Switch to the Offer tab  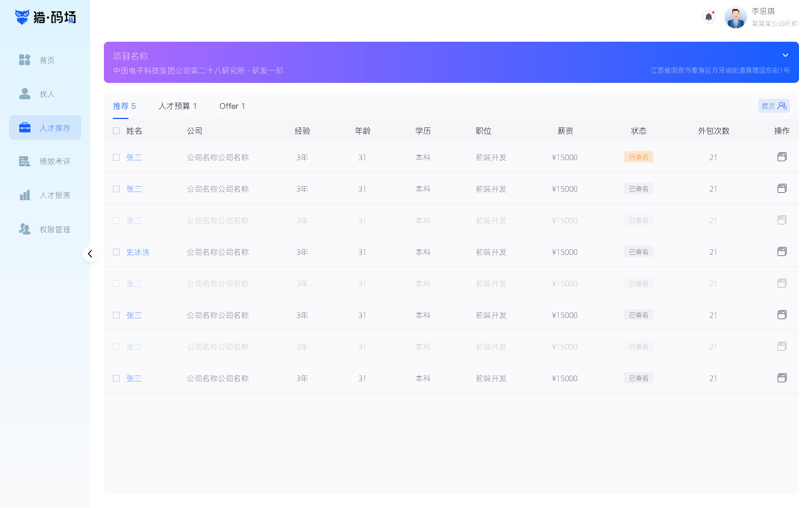pyautogui.click(x=232, y=106)
